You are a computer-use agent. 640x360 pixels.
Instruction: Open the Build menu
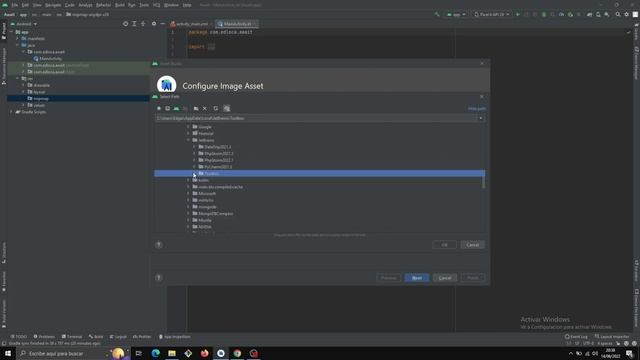(120, 5)
